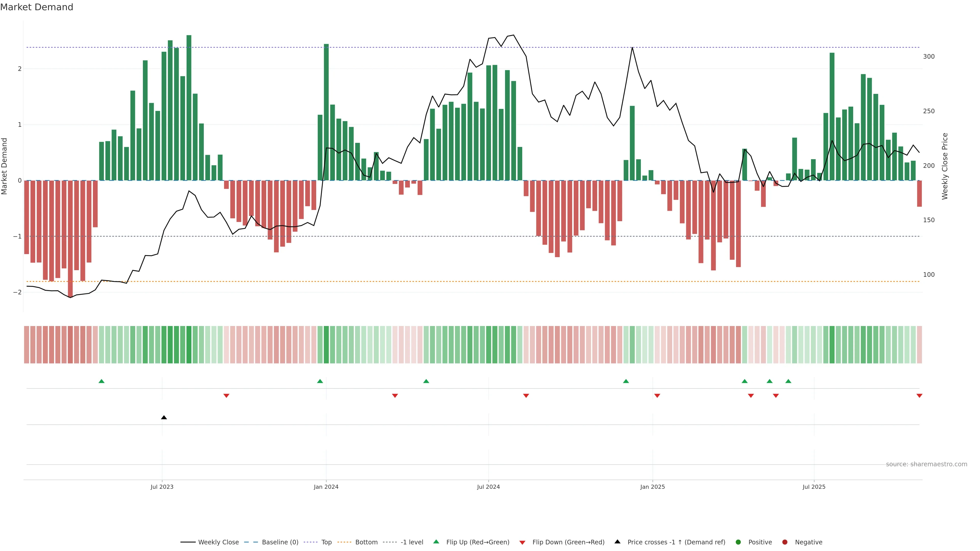Click the Flip Up legend triangle icon

click(x=436, y=542)
